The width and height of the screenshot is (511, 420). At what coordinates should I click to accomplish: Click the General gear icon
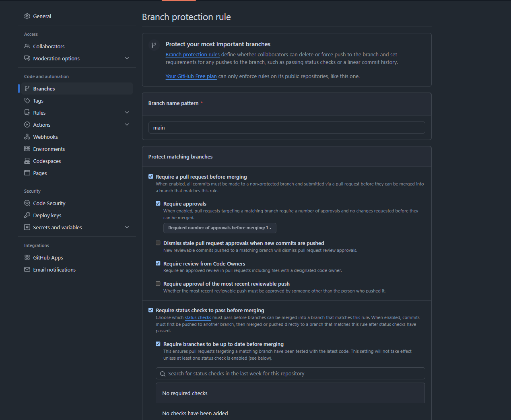click(x=27, y=16)
